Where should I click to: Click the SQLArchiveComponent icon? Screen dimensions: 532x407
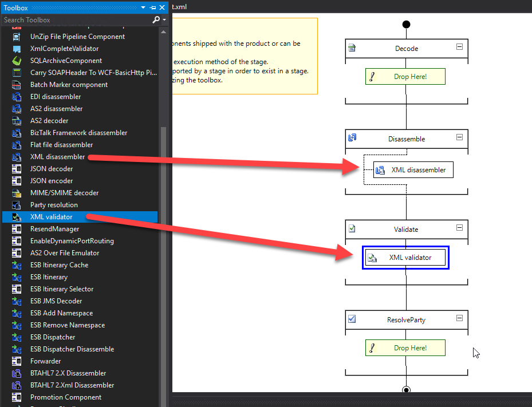pyautogui.click(x=17, y=61)
